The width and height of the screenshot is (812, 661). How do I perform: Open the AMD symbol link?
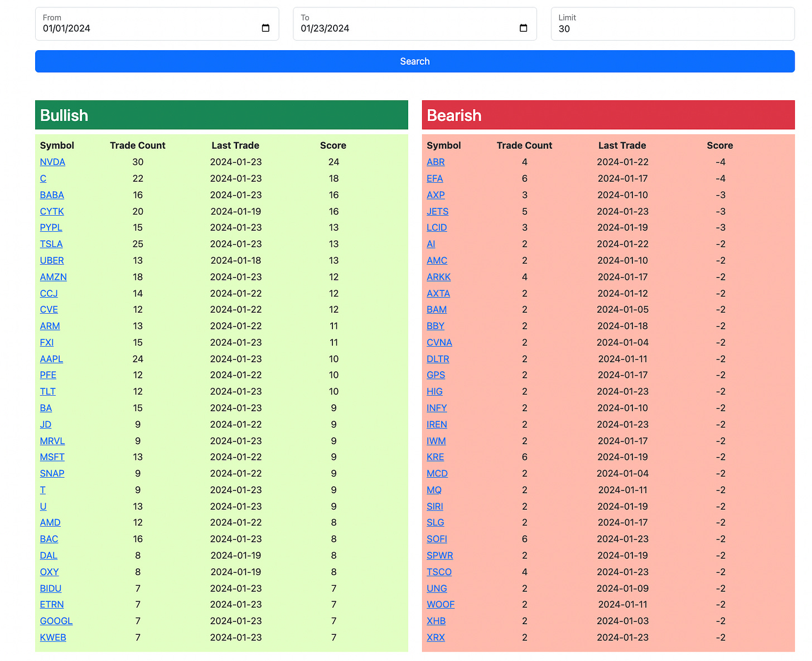tap(50, 523)
